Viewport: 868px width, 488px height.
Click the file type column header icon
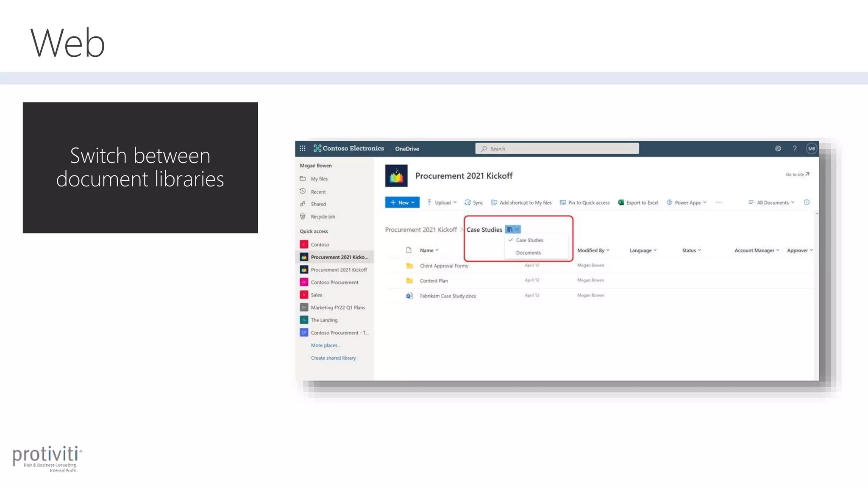pos(409,250)
